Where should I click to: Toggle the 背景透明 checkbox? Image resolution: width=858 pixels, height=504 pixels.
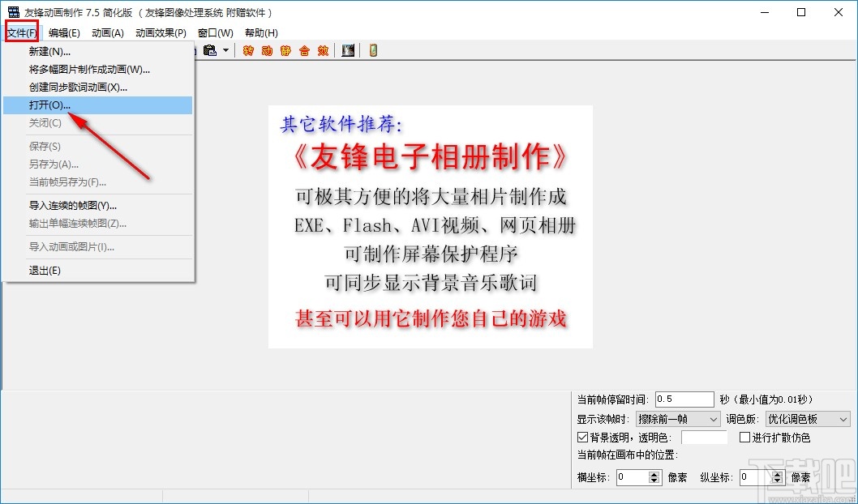(583, 438)
